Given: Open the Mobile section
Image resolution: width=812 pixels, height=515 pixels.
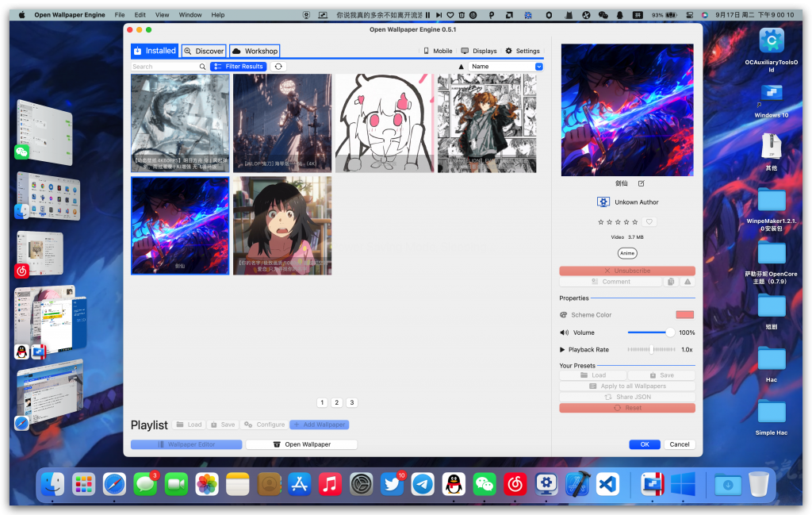Looking at the screenshot, I should point(438,51).
